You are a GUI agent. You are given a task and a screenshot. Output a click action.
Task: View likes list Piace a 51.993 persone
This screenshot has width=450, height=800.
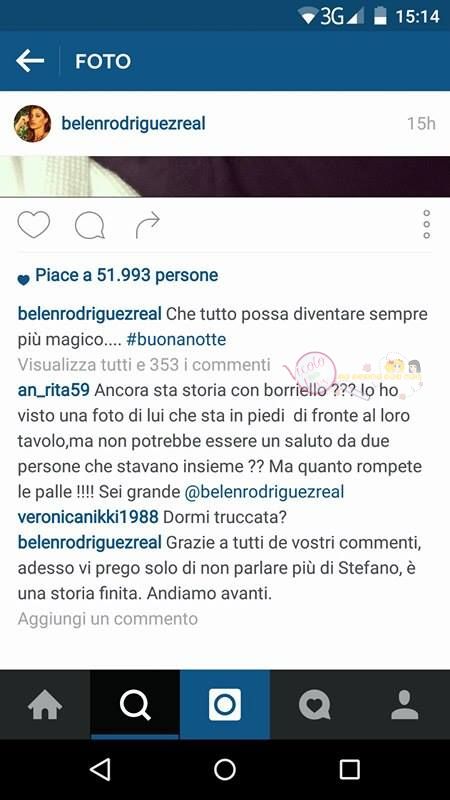[x=126, y=276]
